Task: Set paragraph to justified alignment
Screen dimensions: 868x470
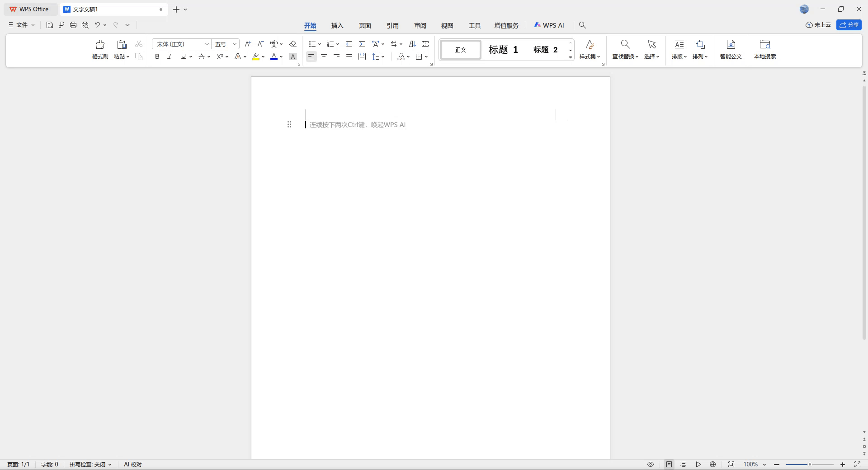Action: click(x=349, y=56)
